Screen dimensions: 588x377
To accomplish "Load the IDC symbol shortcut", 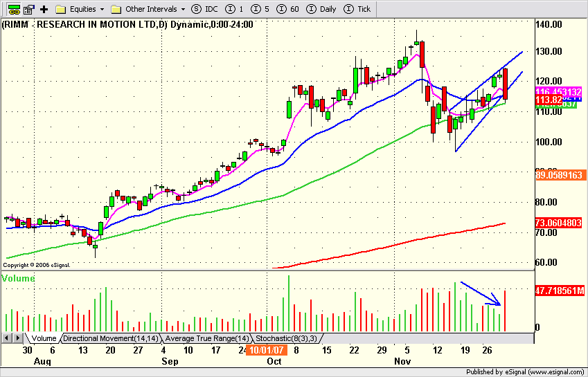I will tap(211, 9).
